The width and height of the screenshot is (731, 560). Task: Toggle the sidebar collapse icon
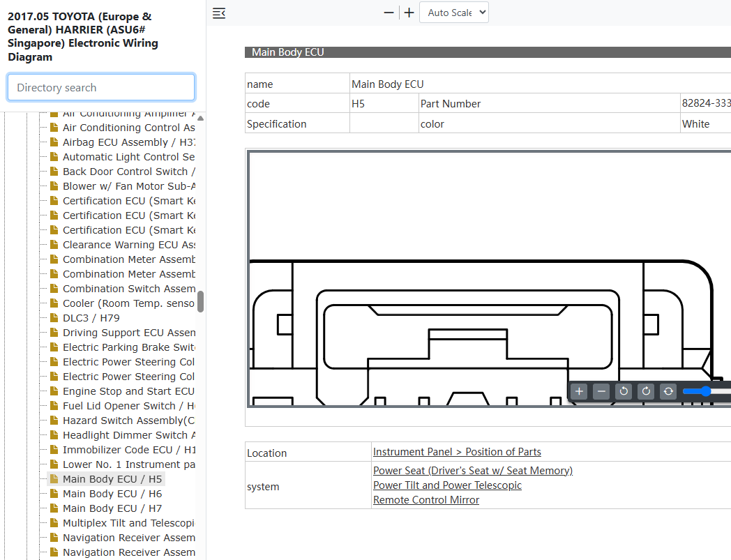(219, 13)
